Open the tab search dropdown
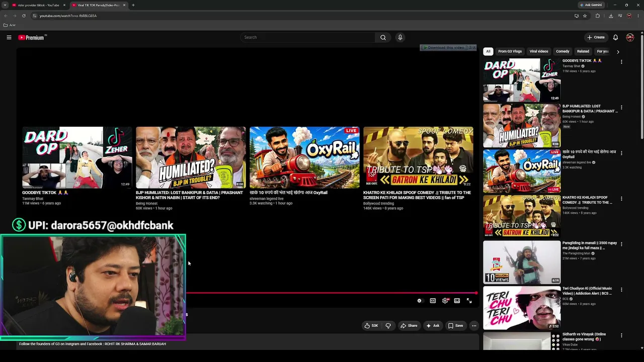The image size is (644, 362). pyautogui.click(x=5, y=5)
